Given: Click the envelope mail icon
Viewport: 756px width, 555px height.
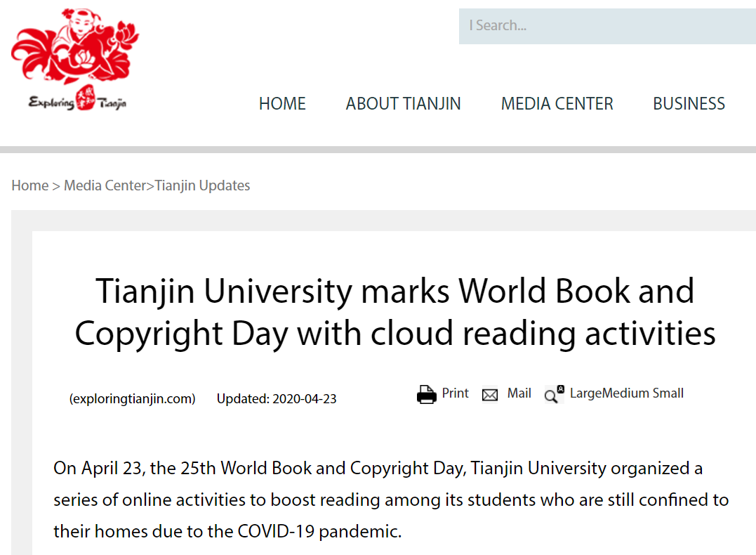Looking at the screenshot, I should tap(490, 395).
